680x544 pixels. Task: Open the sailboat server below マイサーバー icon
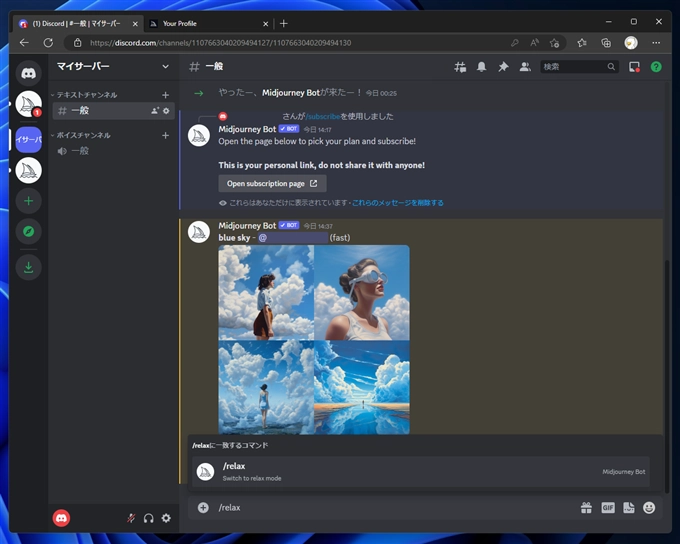(29, 170)
